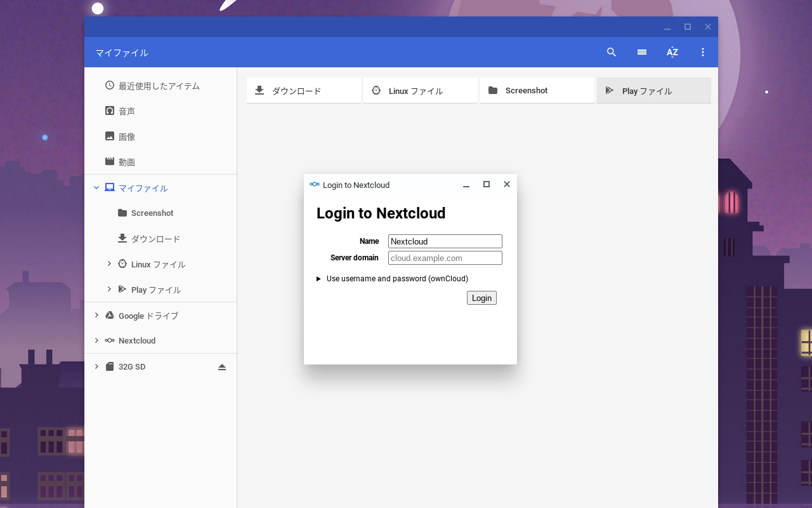812x508 pixels.
Task: Click the Nextcloud logo icon in sidebar
Action: (x=110, y=340)
